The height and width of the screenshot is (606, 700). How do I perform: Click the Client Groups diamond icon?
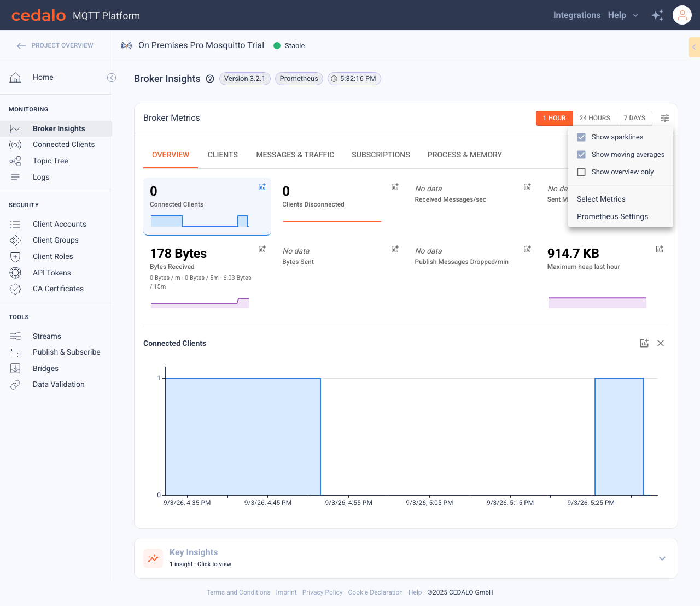click(15, 240)
